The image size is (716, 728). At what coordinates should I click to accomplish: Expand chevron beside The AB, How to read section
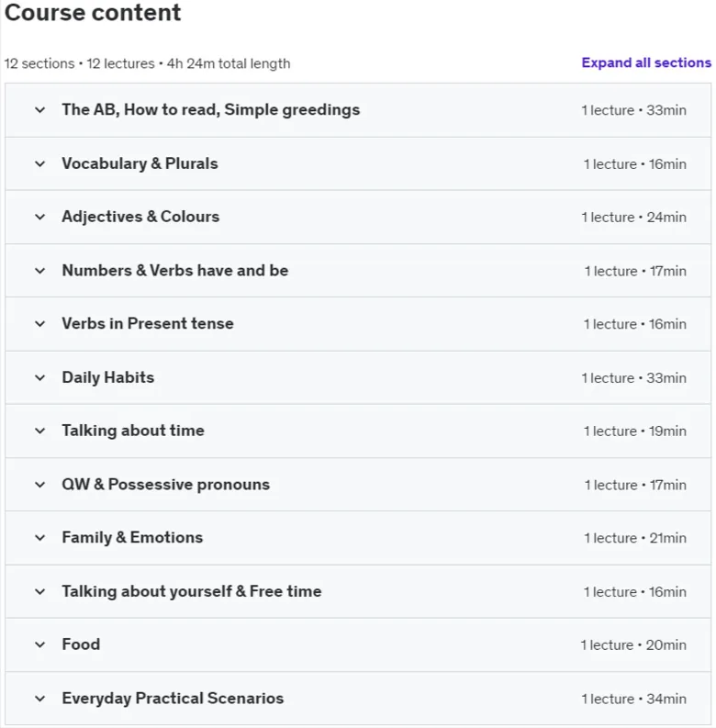pyautogui.click(x=40, y=110)
